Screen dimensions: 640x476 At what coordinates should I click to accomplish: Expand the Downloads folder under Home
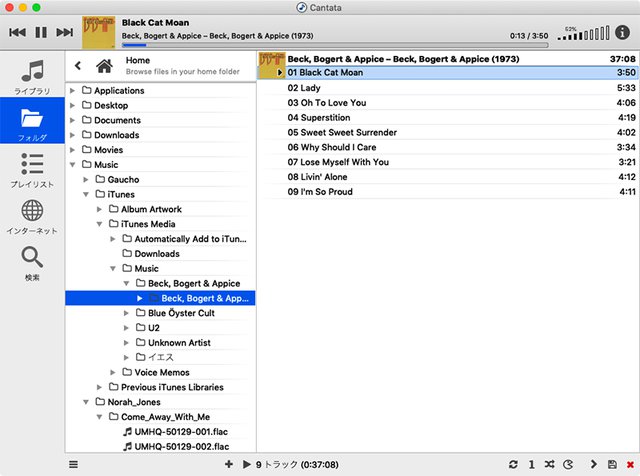pos(72,135)
